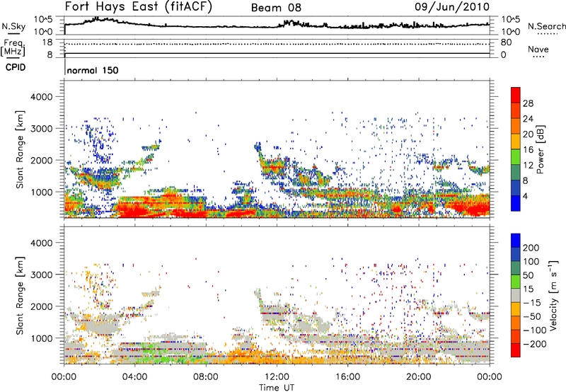Pick the gray segment of Velocity colorbar
The image size is (566, 392).
click(516, 295)
